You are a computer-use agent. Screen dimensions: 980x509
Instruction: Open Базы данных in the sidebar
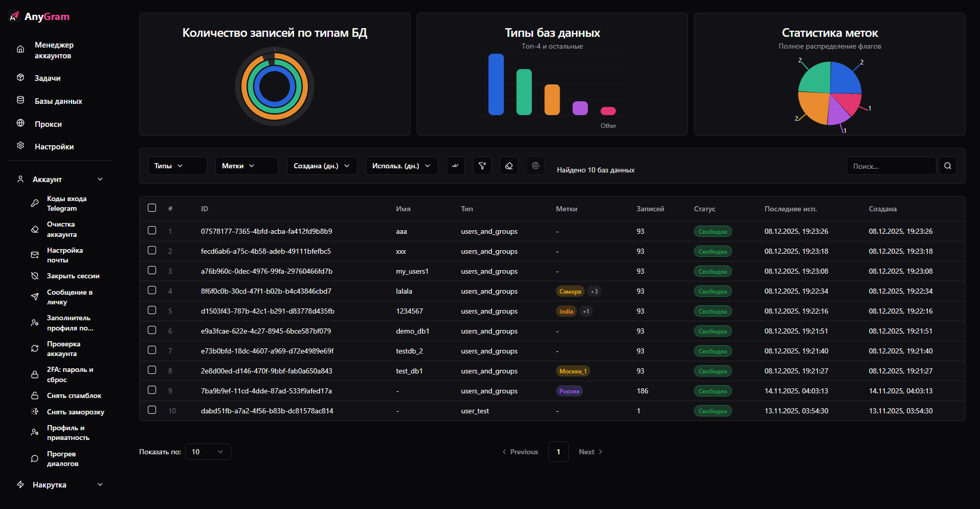click(x=58, y=101)
